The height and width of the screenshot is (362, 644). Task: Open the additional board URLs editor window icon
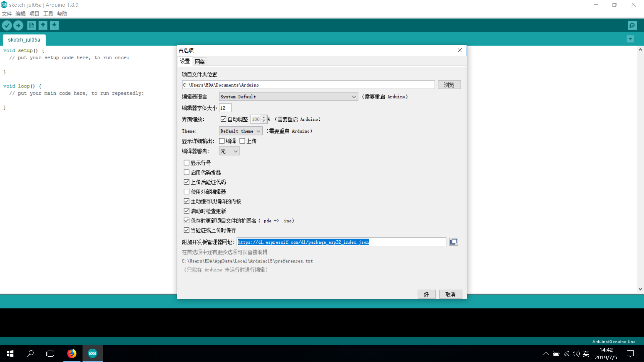(453, 242)
